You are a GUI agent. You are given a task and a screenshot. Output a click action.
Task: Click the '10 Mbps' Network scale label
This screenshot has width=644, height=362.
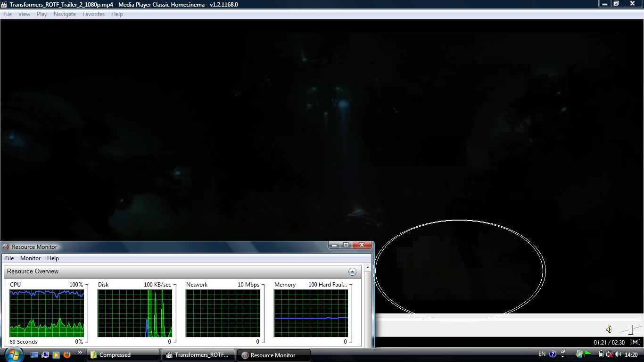click(x=248, y=285)
